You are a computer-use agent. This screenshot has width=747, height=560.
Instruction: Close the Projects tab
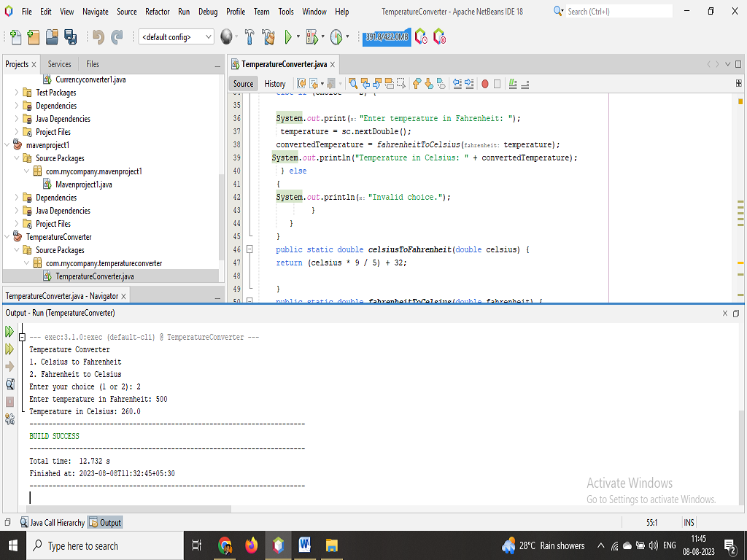(34, 64)
